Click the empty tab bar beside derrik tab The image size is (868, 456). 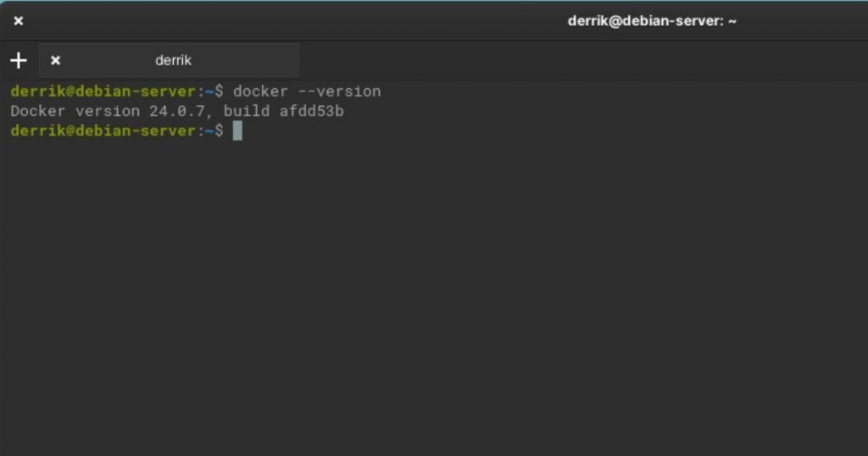coord(581,60)
